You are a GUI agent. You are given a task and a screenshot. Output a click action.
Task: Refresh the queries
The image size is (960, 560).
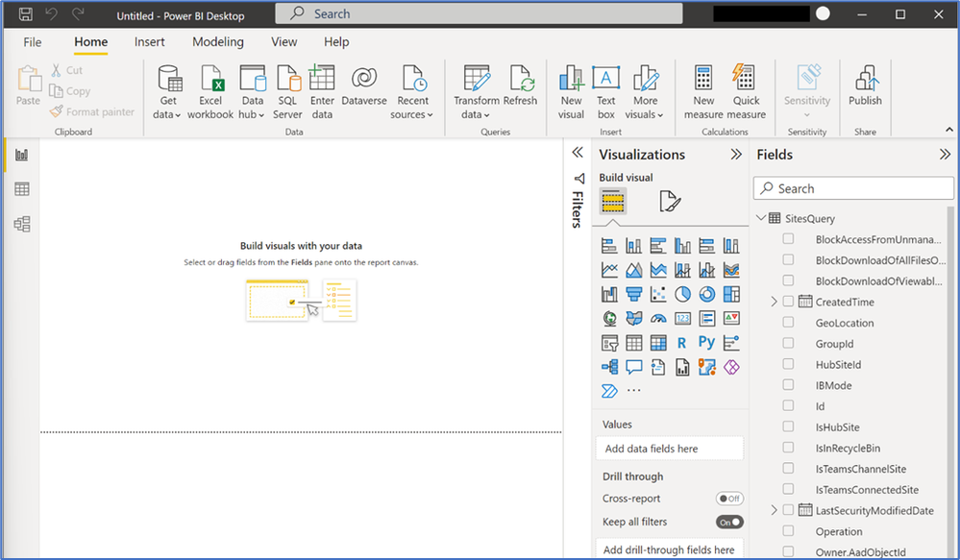[521, 85]
